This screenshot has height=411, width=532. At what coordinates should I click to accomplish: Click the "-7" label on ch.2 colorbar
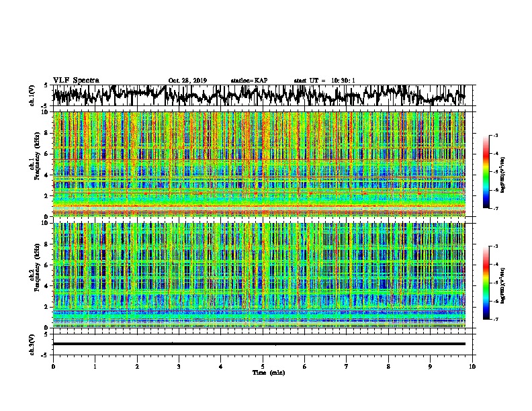(x=496, y=320)
